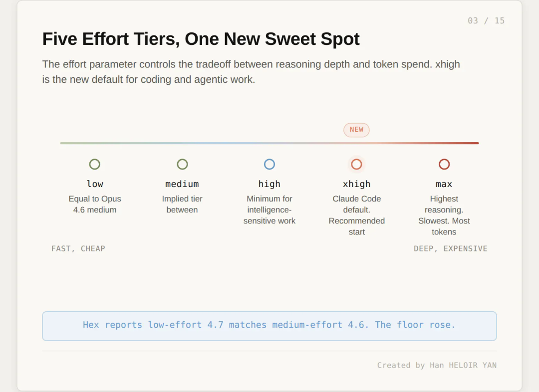Image resolution: width=539 pixels, height=392 pixels.
Task: Select the max tier label
Action: pyautogui.click(x=444, y=184)
